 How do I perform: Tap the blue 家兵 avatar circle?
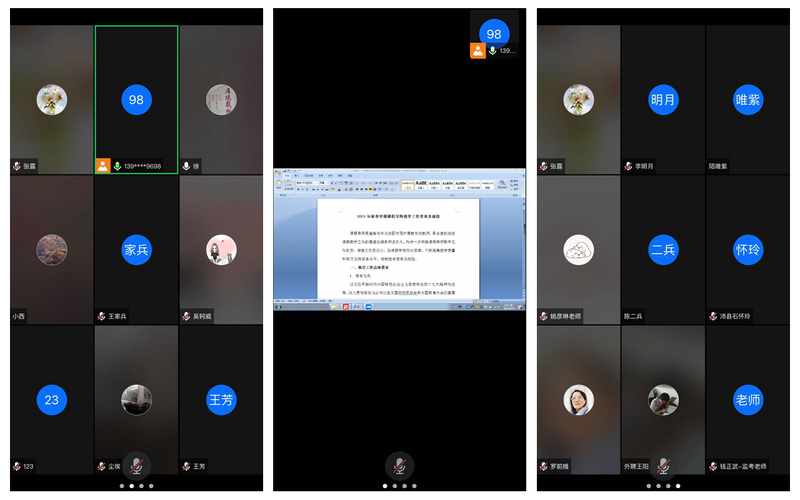click(x=136, y=249)
